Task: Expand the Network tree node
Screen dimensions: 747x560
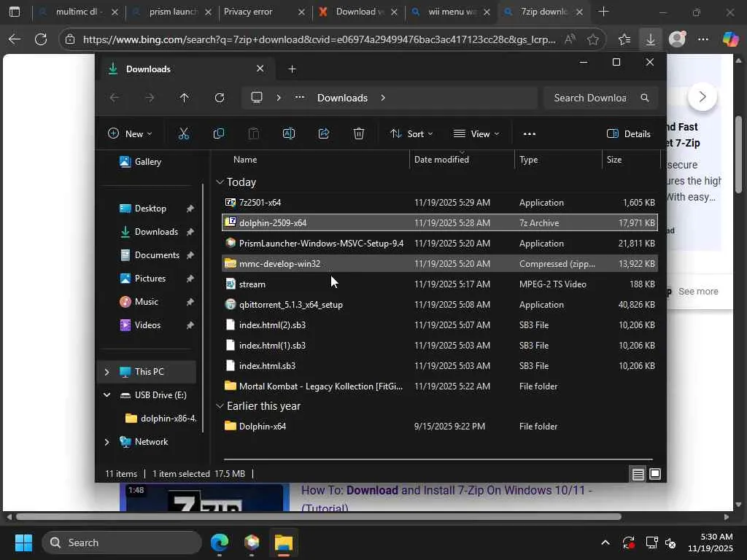Action: [x=107, y=442]
